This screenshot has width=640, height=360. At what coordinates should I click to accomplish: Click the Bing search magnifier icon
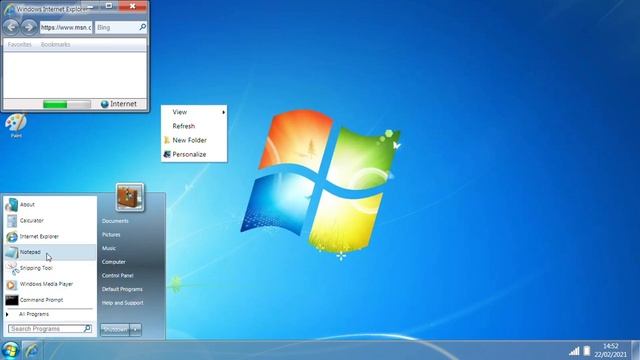[142, 27]
